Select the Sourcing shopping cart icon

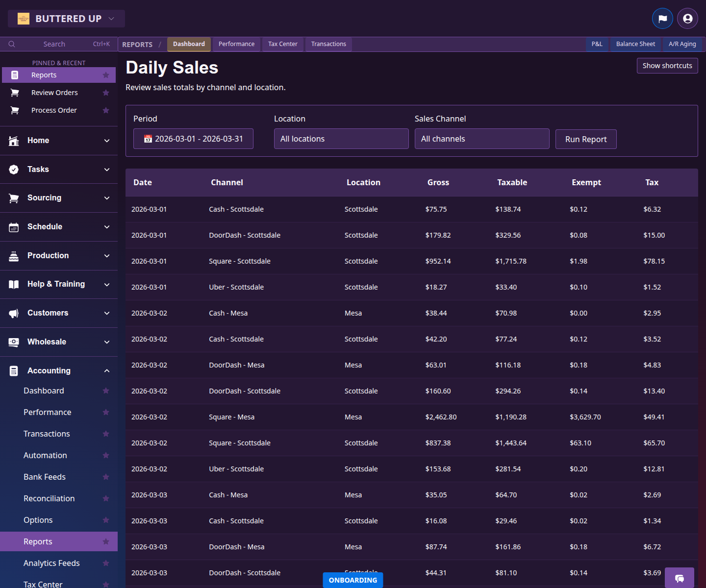click(x=14, y=198)
